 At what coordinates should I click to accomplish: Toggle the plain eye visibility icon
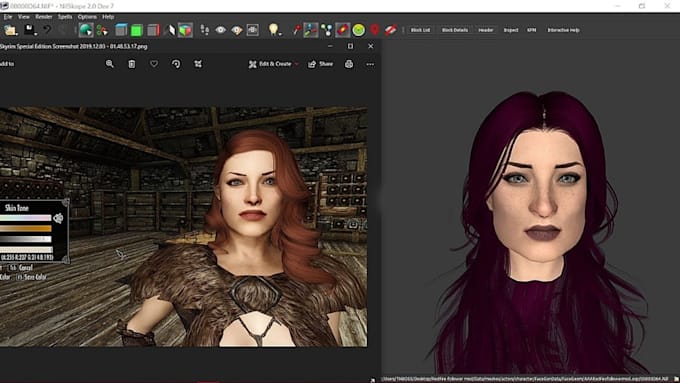[221, 30]
